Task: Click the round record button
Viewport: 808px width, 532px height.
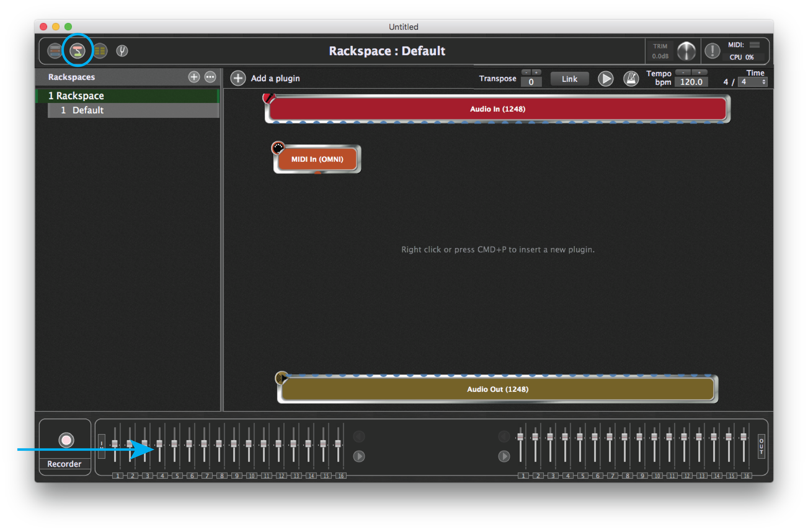Action: 66,440
